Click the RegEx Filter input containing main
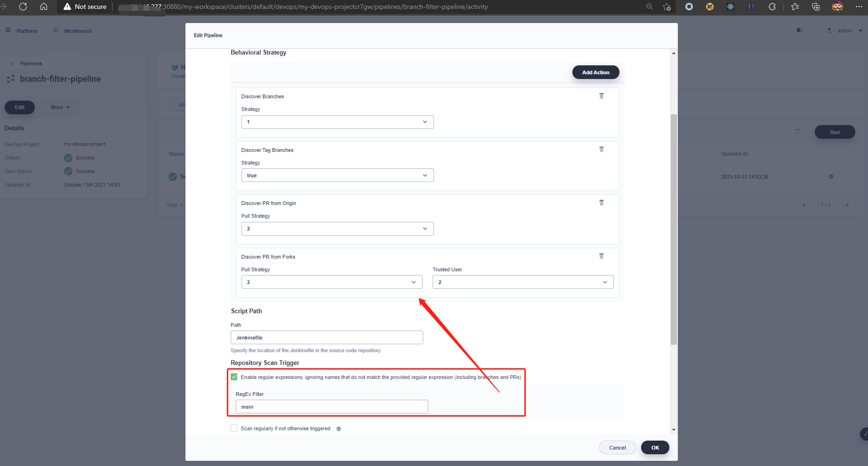868x466 pixels. point(331,406)
